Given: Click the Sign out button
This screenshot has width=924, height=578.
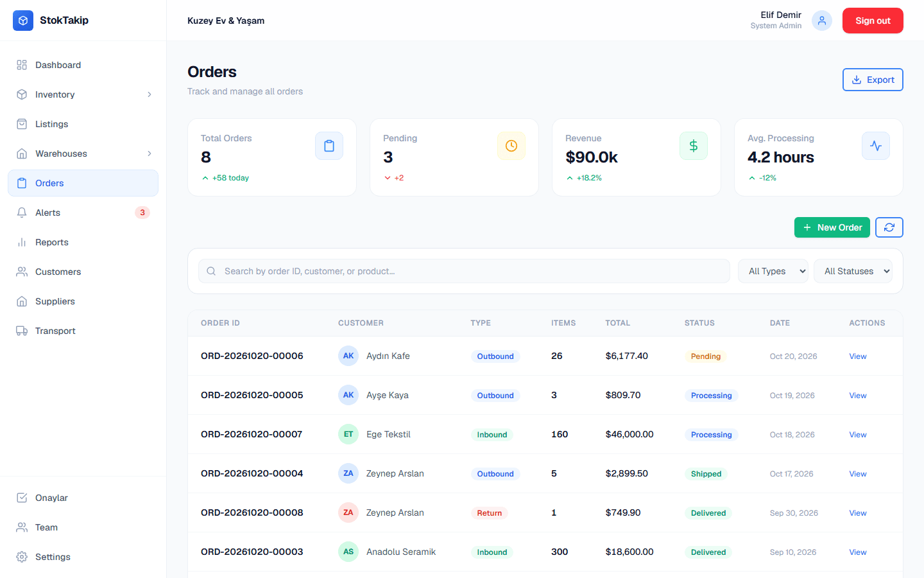Looking at the screenshot, I should [x=873, y=21].
